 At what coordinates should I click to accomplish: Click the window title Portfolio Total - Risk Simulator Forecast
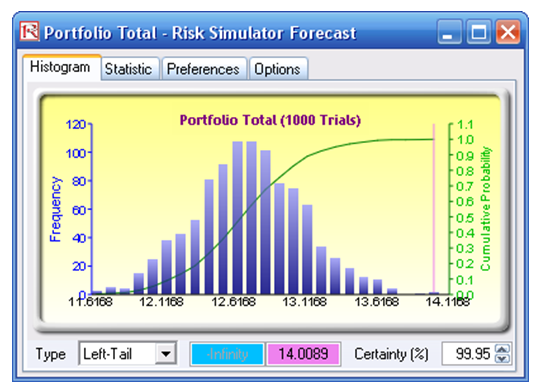coord(200,33)
